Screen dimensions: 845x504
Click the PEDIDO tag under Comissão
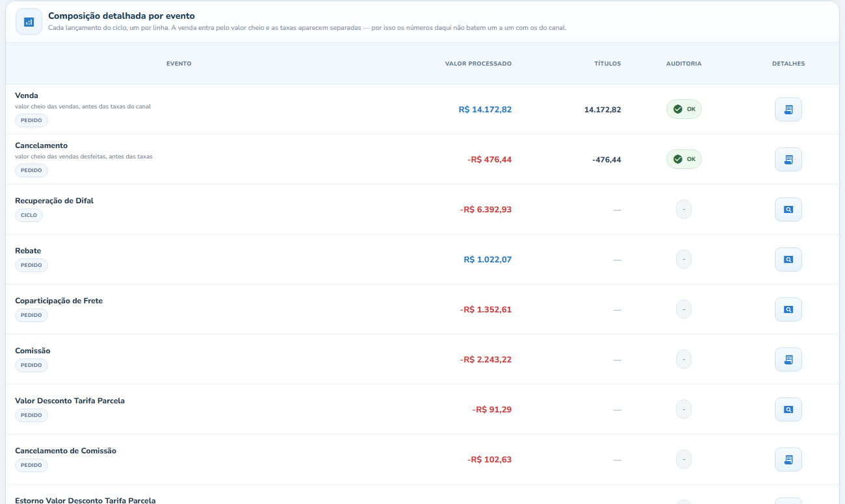(31, 365)
